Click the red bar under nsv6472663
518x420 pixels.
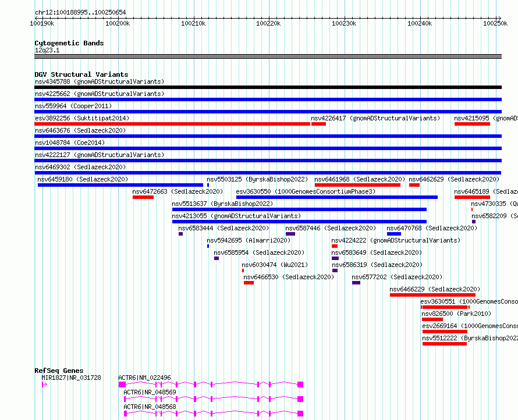143,197
